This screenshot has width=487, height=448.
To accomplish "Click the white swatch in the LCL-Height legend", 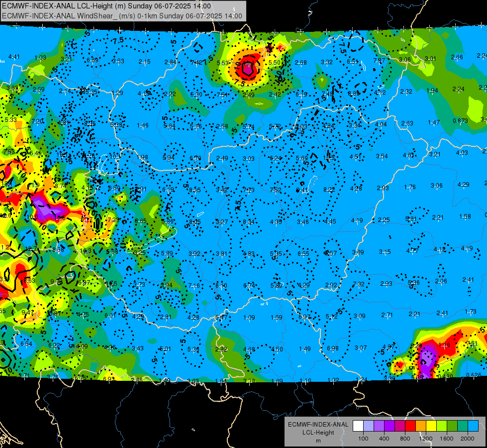I will click(358, 426).
